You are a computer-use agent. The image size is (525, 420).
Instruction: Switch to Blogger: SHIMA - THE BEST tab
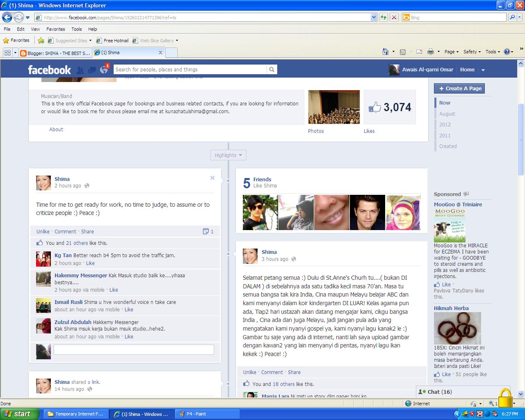(x=55, y=53)
